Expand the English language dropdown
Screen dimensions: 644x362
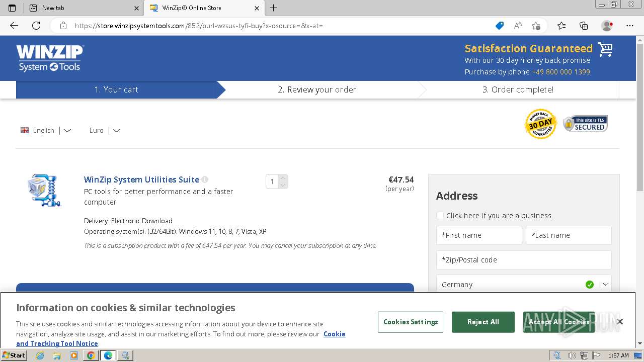point(67,131)
